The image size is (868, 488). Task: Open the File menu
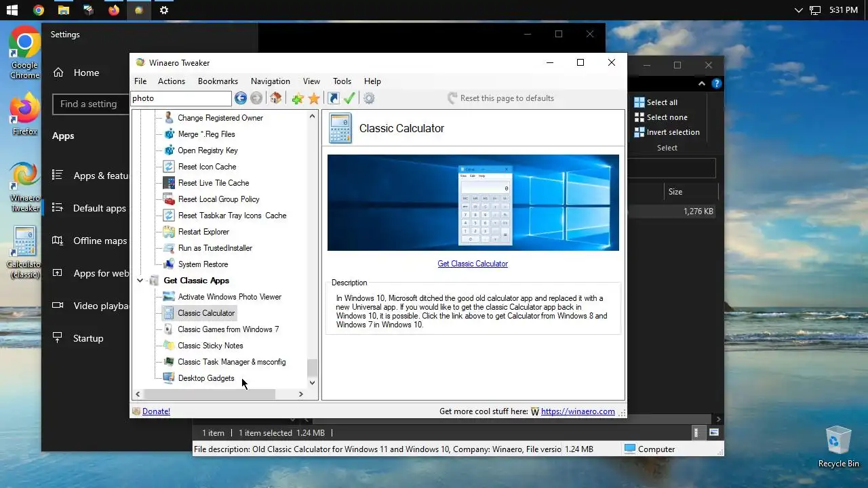[x=140, y=81]
